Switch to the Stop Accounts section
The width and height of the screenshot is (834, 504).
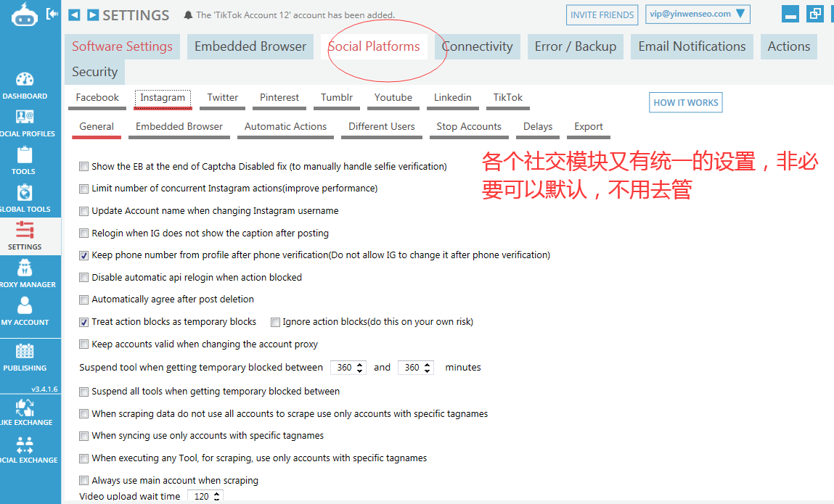coord(469,126)
